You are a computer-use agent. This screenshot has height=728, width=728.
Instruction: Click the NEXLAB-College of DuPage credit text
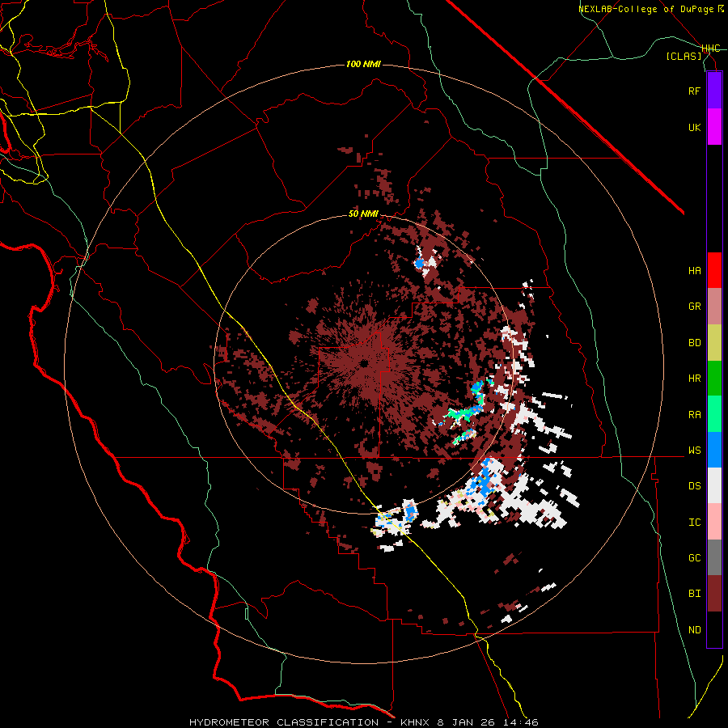(651, 9)
